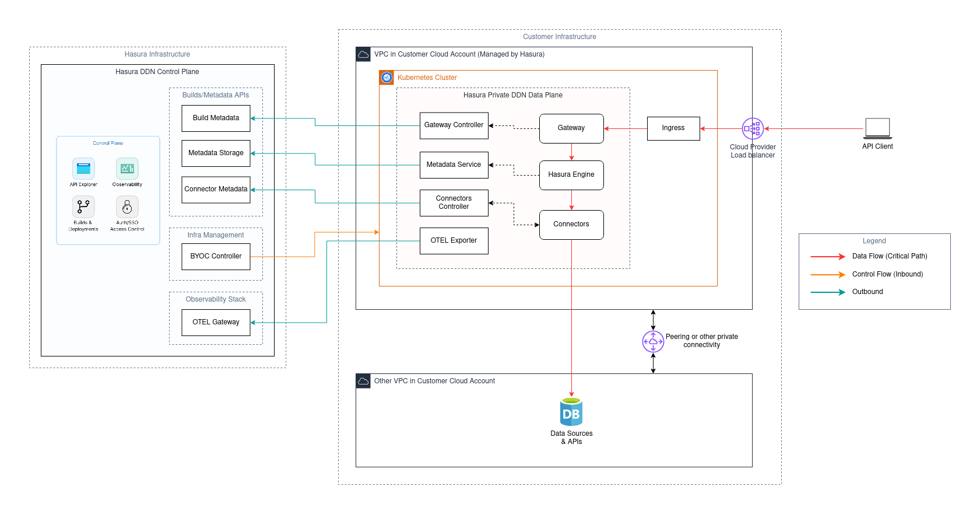The image size is (980, 514).
Task: Select the OTEL Exporter box
Action: click(x=454, y=241)
